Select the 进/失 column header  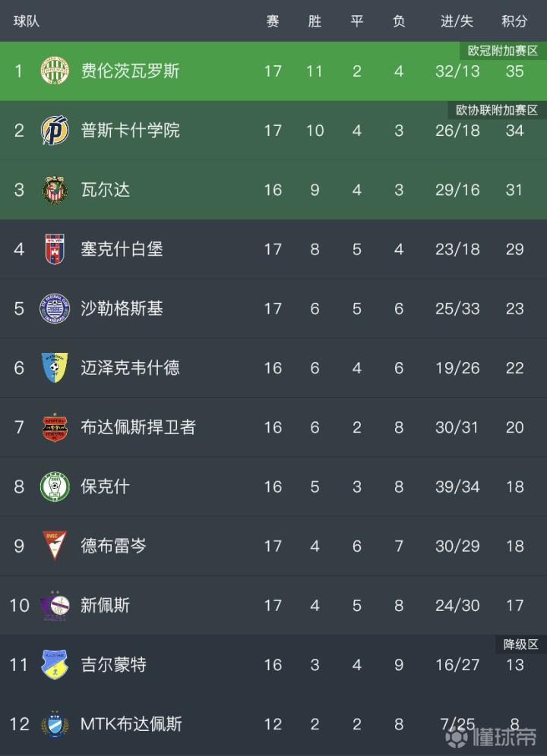(x=457, y=21)
